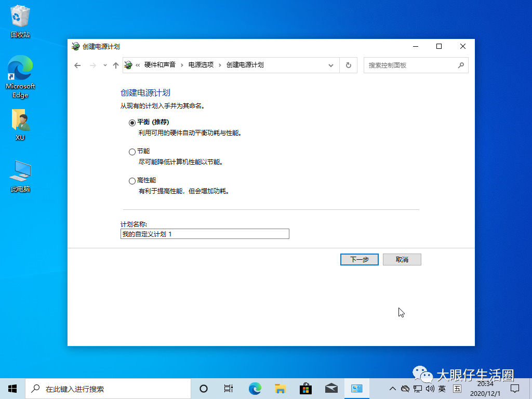The image size is (532, 399).
Task: Expand the address bar history dropdown
Action: coord(331,65)
